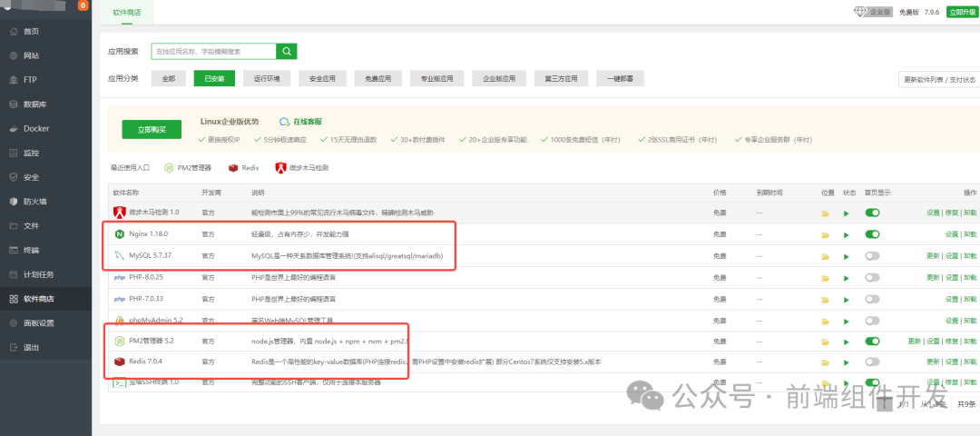Image resolution: width=980 pixels, height=436 pixels.
Task: Open 微步木马检测 from recently used shortcuts
Action: click(302, 168)
